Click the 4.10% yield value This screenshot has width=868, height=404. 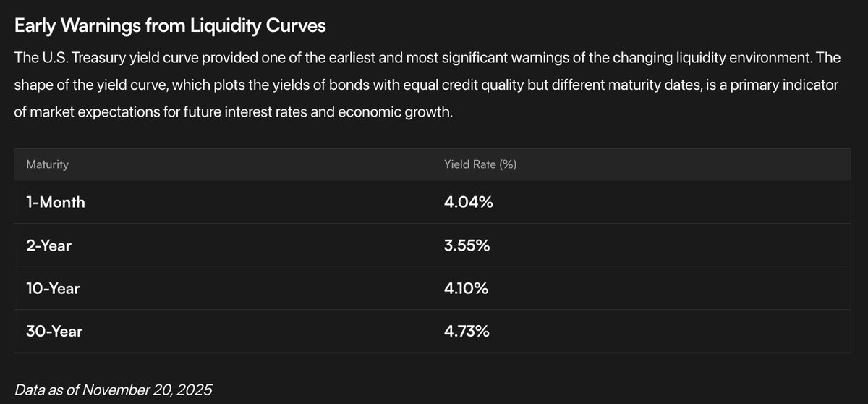pos(466,289)
